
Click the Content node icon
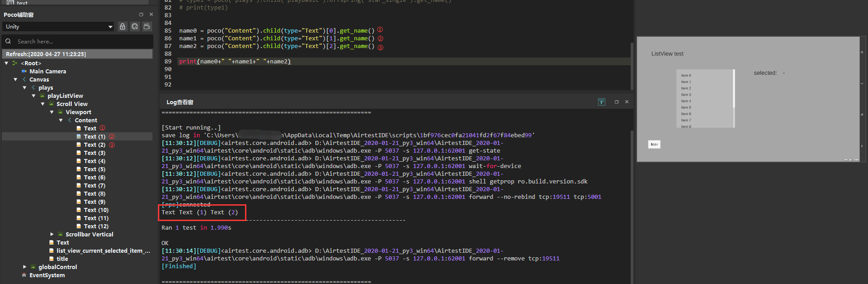coord(69,120)
